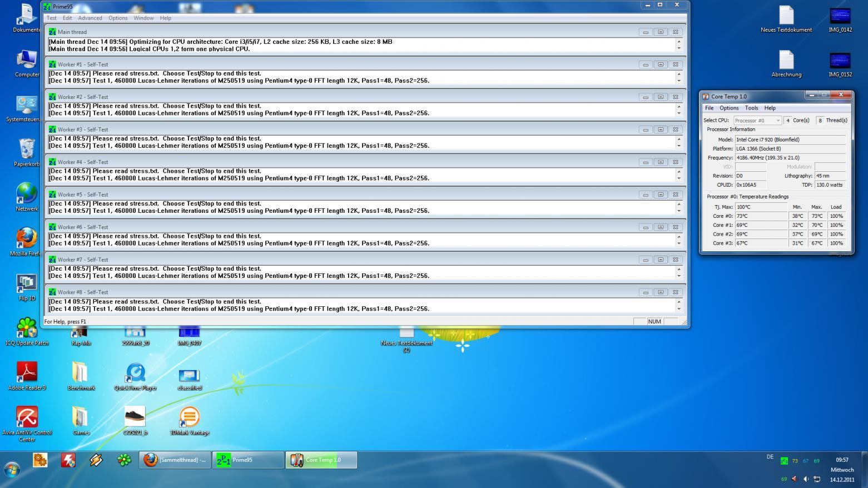Open the Papierkorb recycle bin icon

coord(27,152)
